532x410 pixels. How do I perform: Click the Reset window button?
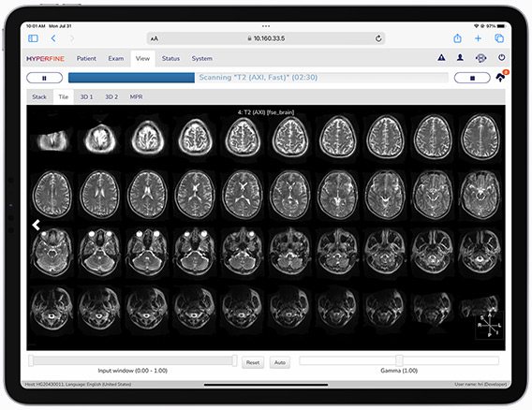(253, 362)
